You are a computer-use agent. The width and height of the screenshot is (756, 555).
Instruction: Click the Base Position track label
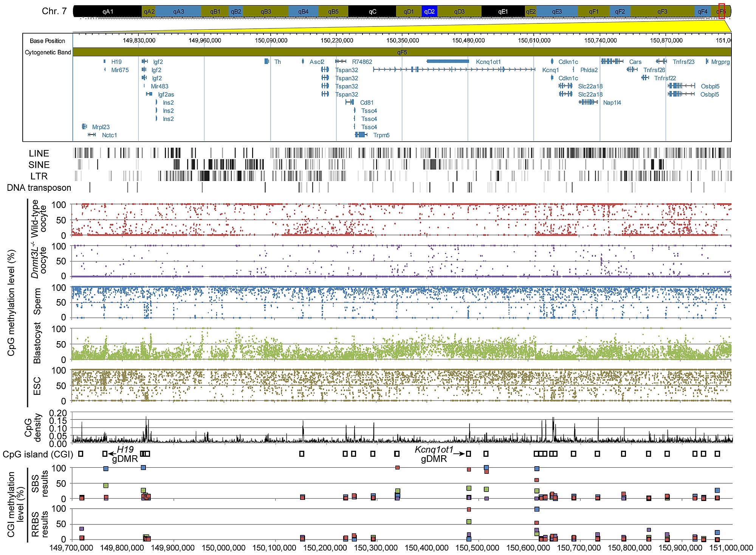click(x=47, y=41)
